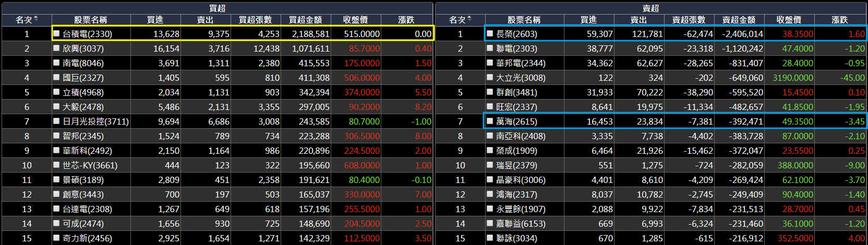Tick the checkbox for 長榮(2603)
Screen dimensions: 868x245
[490, 33]
